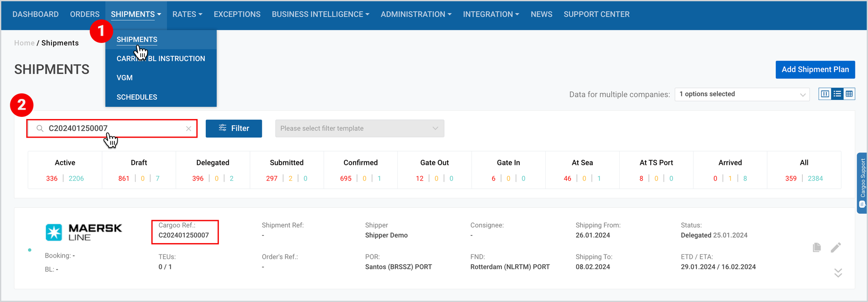Screen dimensions: 868x302
Task: Switch to list view layout icon
Action: (x=837, y=94)
